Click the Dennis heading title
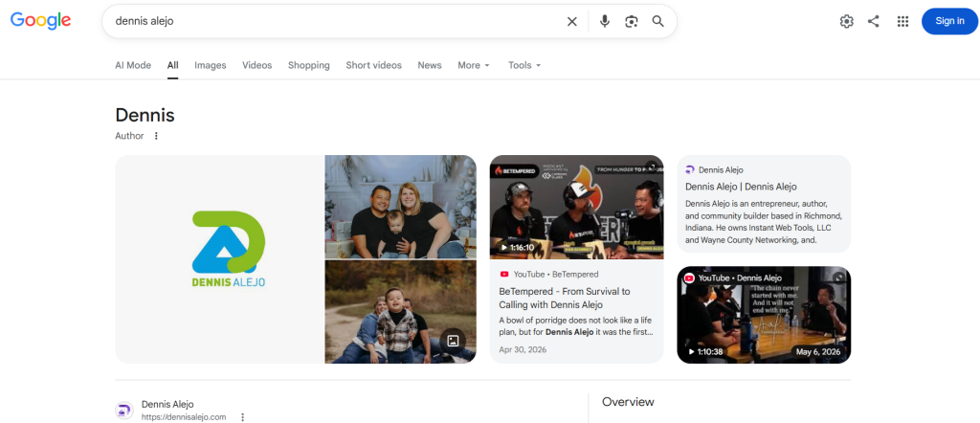 pos(145,115)
